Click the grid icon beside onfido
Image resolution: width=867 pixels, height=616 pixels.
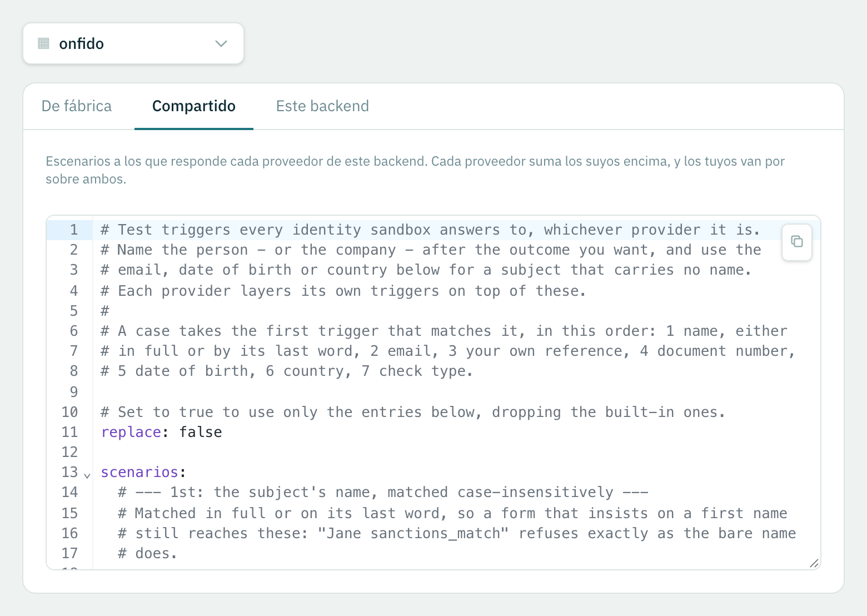[x=43, y=43]
